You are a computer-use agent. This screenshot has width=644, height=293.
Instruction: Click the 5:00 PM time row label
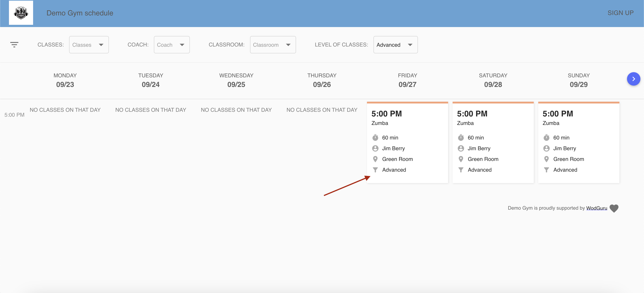(x=14, y=115)
